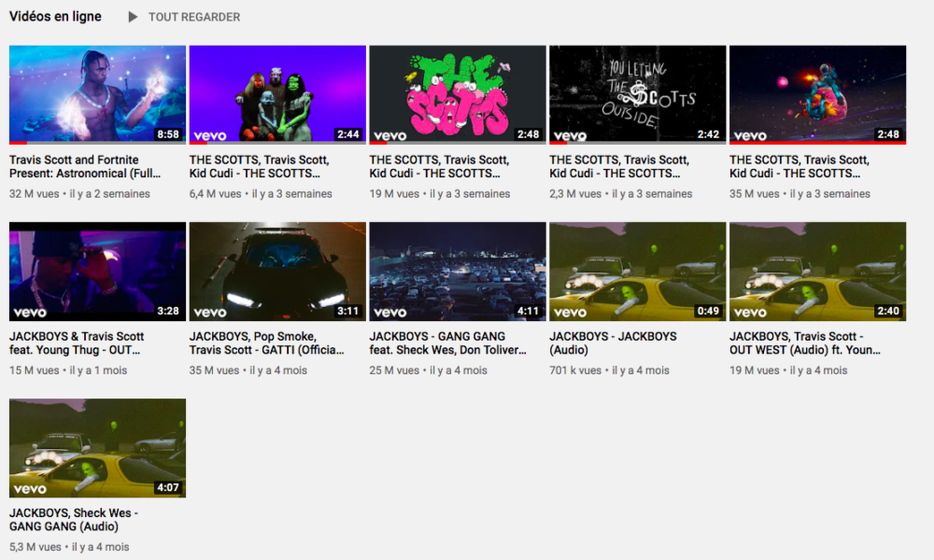Click the vevo logo on the 4:07 video thumbnail
The width and height of the screenshot is (934, 560).
pyautogui.click(x=30, y=488)
